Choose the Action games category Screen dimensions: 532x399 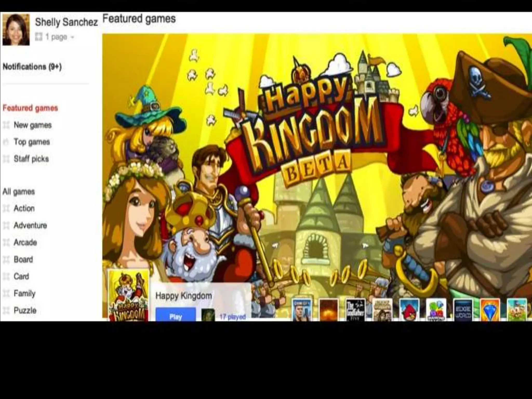click(24, 208)
